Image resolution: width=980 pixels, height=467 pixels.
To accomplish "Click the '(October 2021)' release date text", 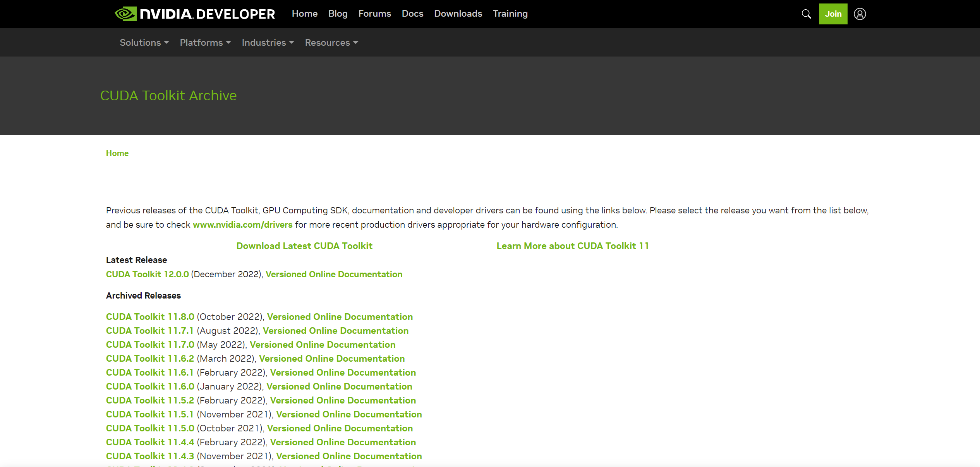I will point(230,428).
